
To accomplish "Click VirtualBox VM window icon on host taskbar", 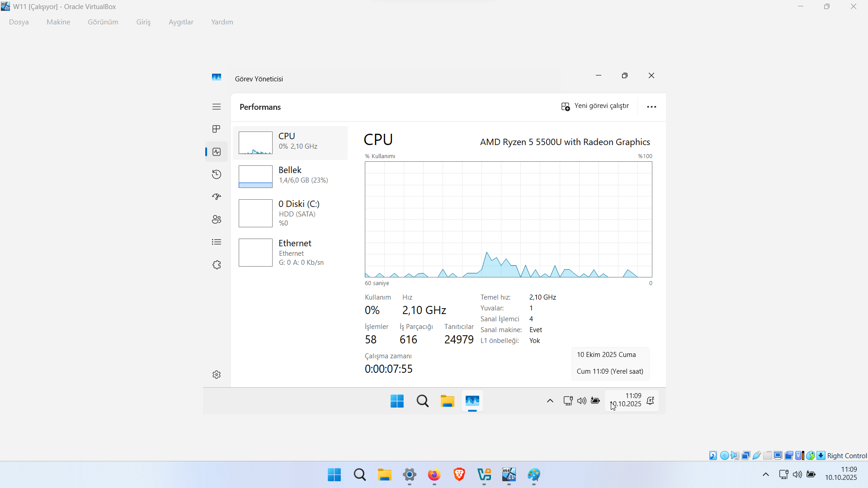I will [x=509, y=475].
